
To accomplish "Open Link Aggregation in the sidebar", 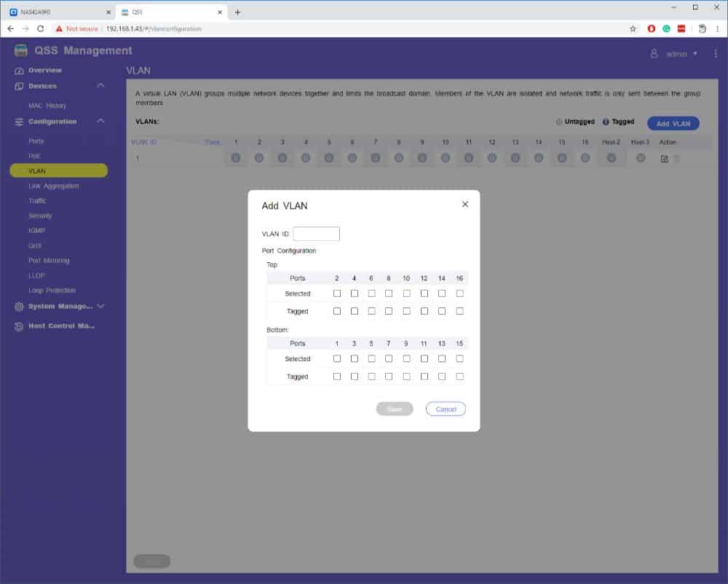I will [x=54, y=186].
